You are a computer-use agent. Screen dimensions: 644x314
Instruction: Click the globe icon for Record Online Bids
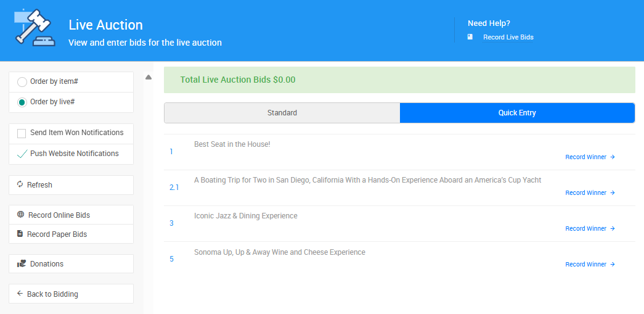pos(21,215)
